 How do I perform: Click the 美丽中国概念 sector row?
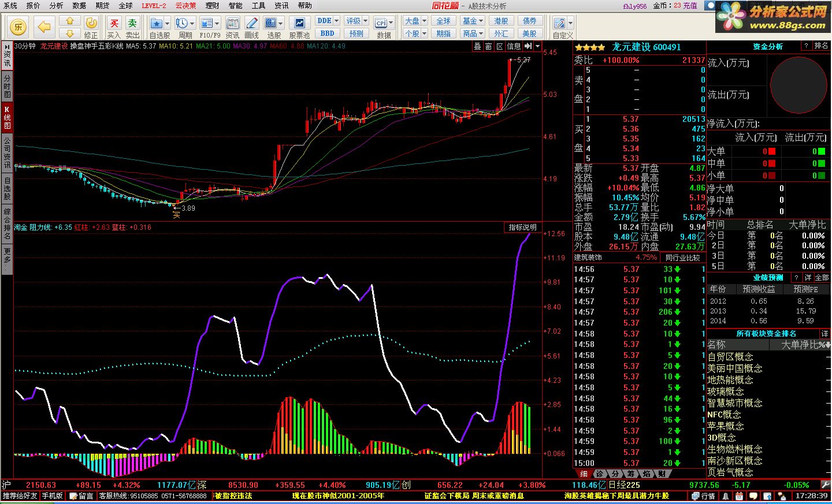point(768,368)
